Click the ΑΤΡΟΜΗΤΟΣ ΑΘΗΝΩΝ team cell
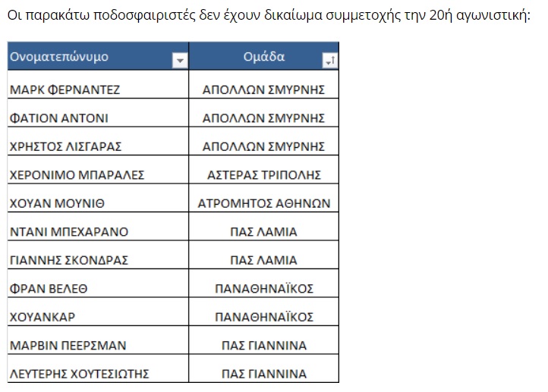The width and height of the screenshot is (548, 392). (264, 198)
